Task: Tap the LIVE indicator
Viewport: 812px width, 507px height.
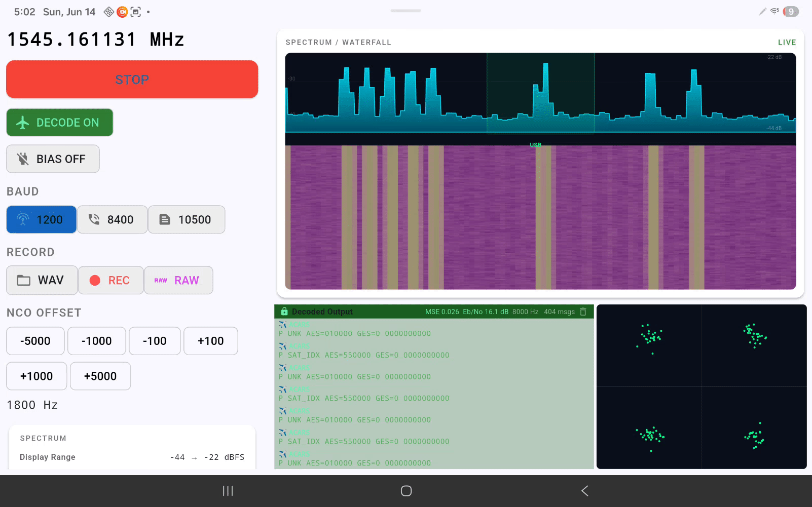Action: [x=787, y=43]
